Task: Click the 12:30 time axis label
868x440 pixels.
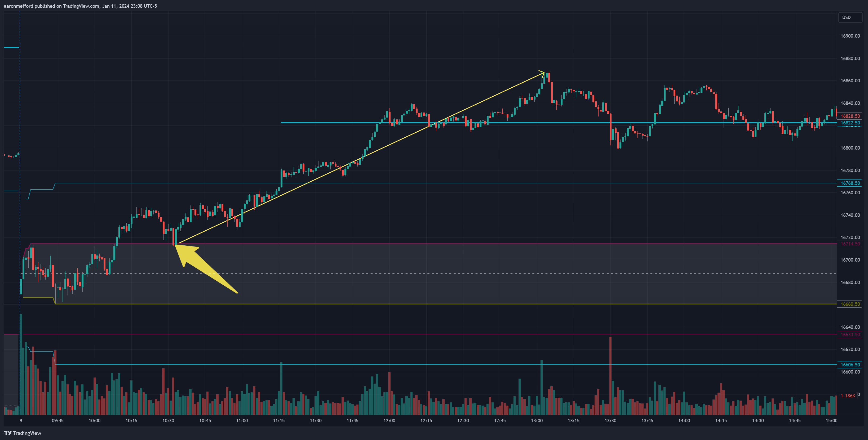Action: 463,420
